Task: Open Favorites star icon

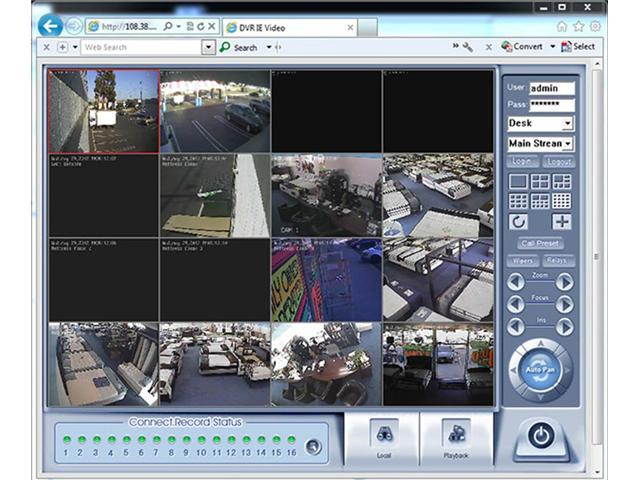Action: coord(579,27)
